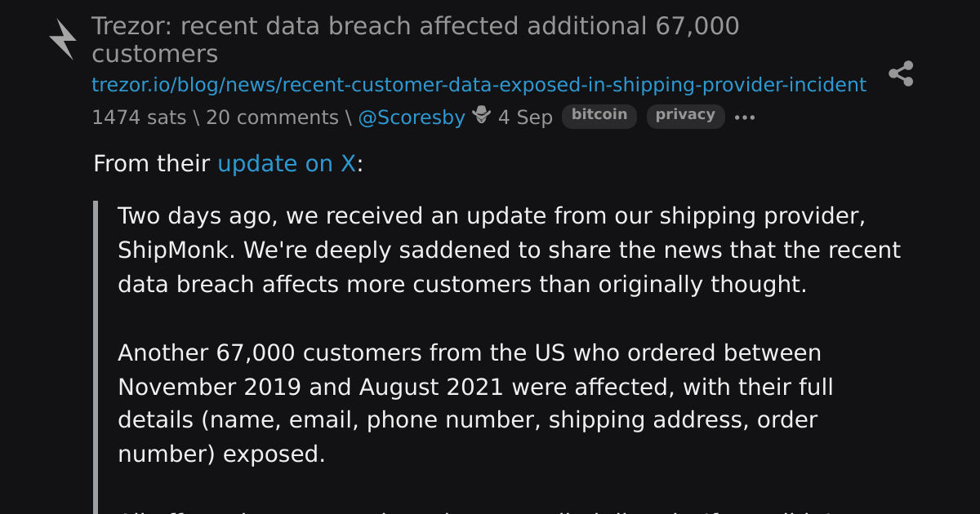Click the 4 Sep post timestamp

coord(525,117)
